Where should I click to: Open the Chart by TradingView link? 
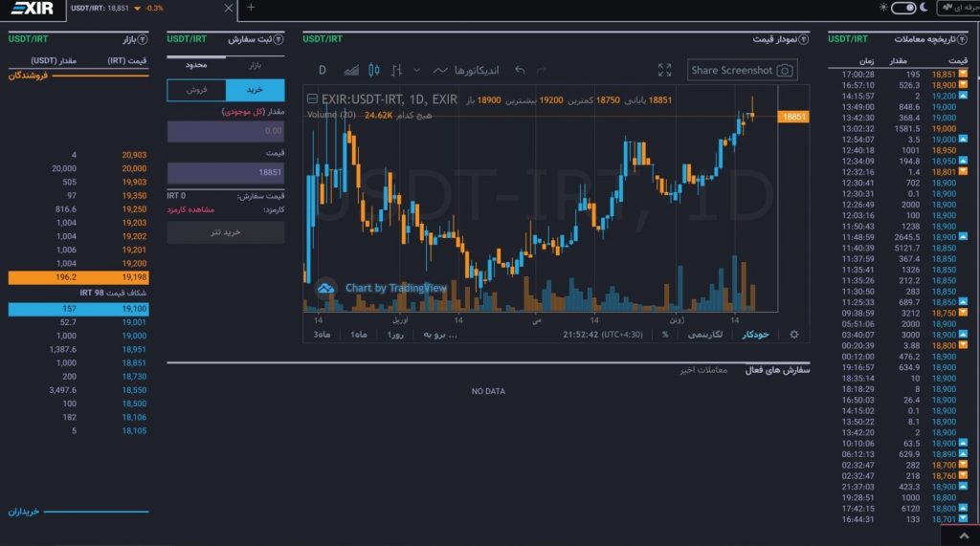(x=395, y=288)
